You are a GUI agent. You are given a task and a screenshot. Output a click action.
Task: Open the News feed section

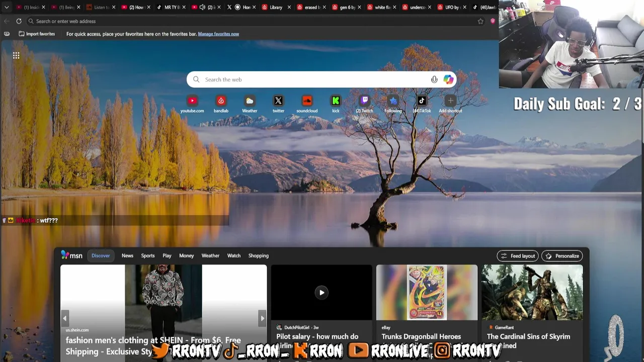[127, 255]
